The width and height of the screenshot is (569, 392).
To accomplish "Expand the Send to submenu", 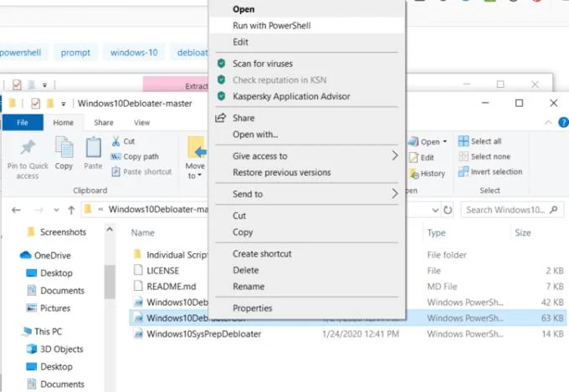I will click(307, 194).
